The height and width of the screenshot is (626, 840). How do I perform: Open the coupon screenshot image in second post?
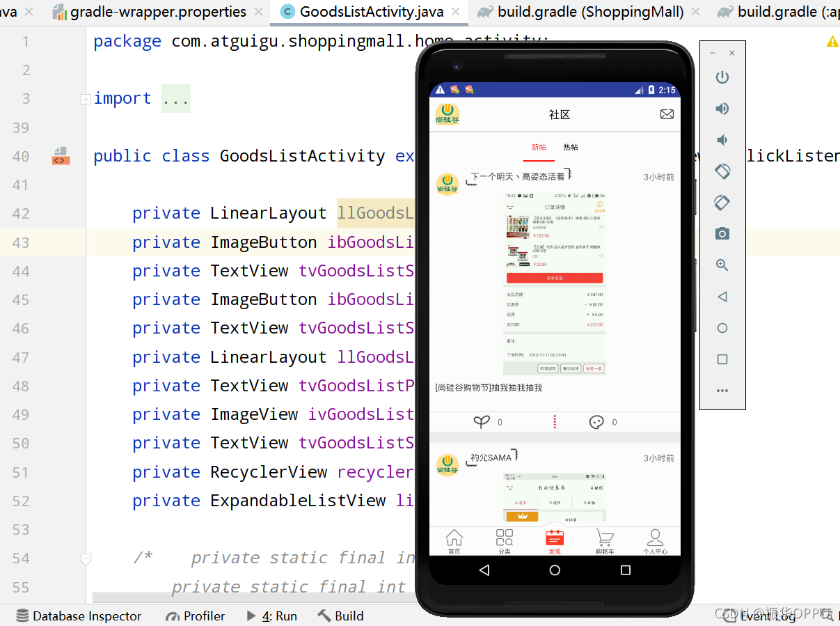555,497
